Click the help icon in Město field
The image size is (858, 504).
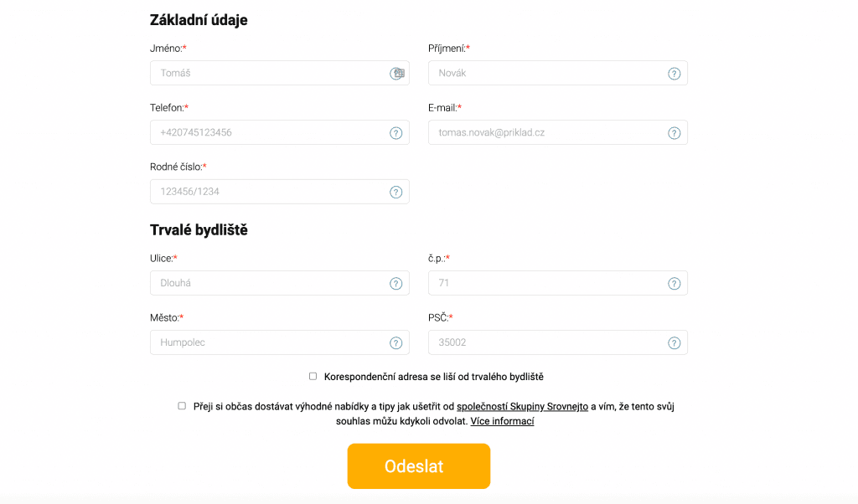pyautogui.click(x=396, y=343)
